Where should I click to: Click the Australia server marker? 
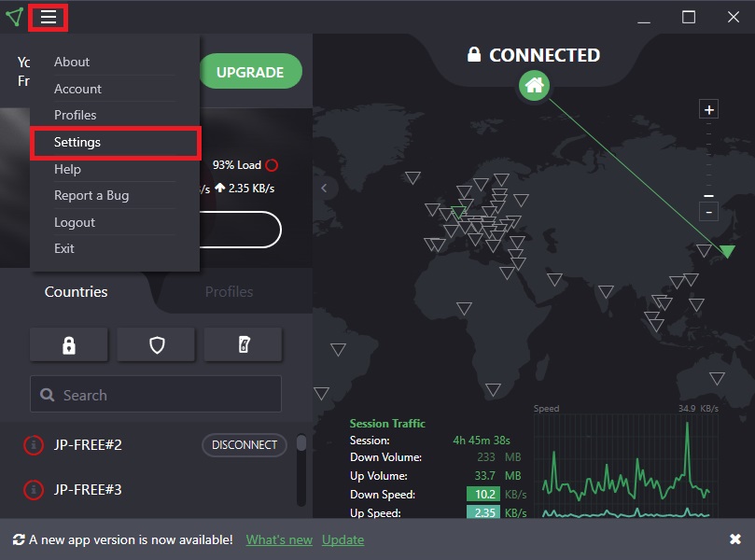pyautogui.click(x=717, y=378)
